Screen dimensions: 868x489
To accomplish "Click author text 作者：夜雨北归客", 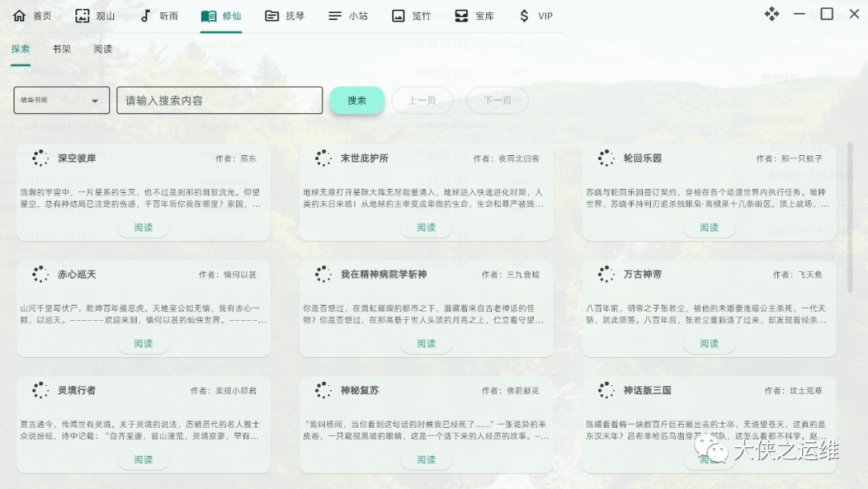I will pos(506,159).
